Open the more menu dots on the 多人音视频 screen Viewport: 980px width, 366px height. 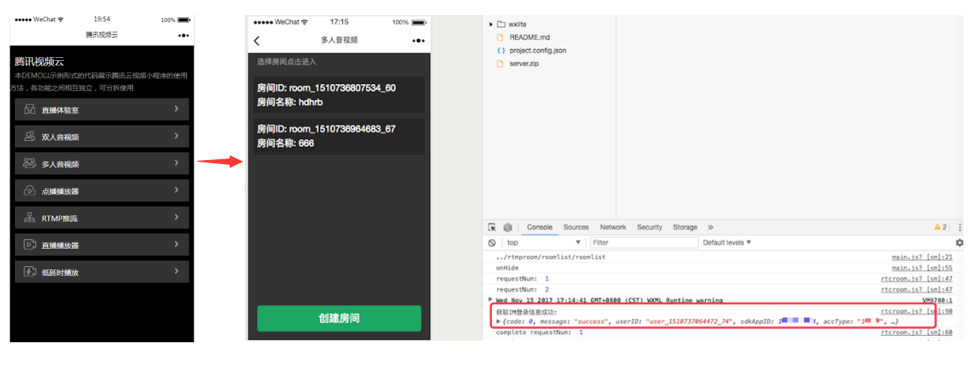pos(418,40)
